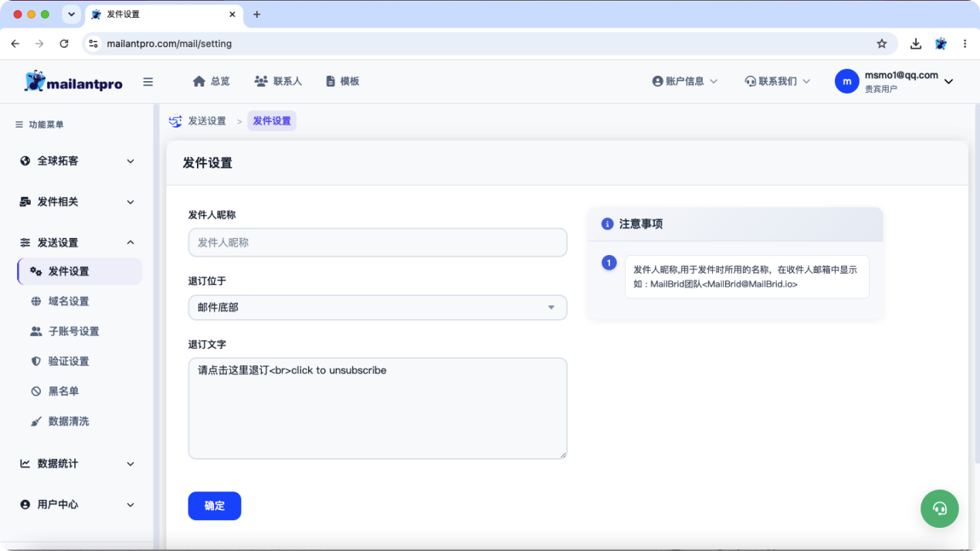Screen dimensions: 980x551
Task: Click the breadcrumb send icon
Action: tap(175, 121)
